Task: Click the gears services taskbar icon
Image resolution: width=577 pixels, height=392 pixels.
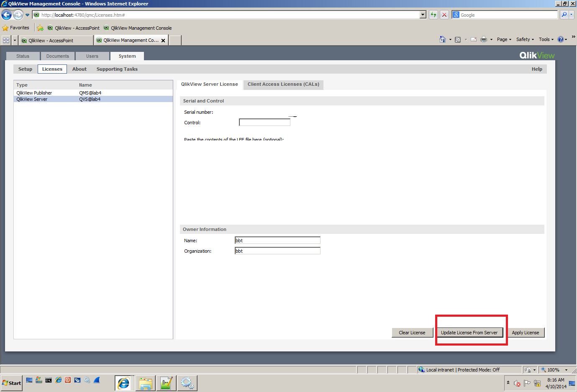Action: (x=187, y=383)
